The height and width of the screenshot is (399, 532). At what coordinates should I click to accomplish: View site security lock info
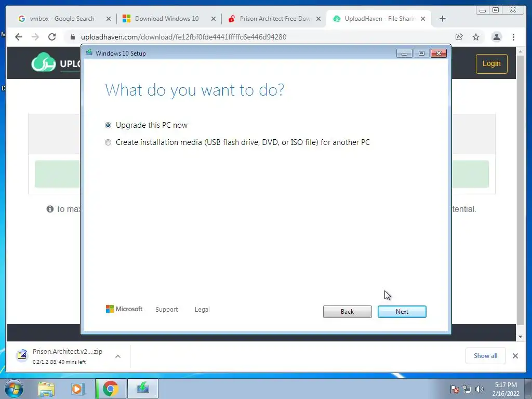(x=72, y=37)
